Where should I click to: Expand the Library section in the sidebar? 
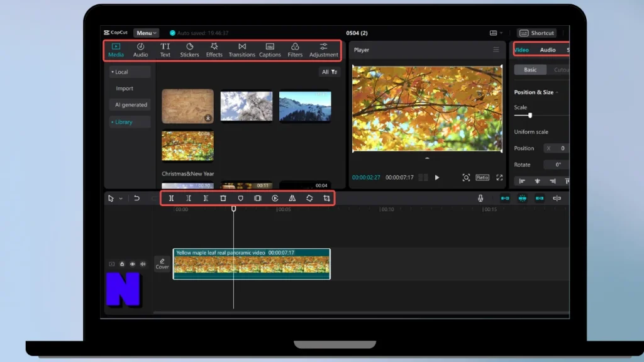[130, 122]
